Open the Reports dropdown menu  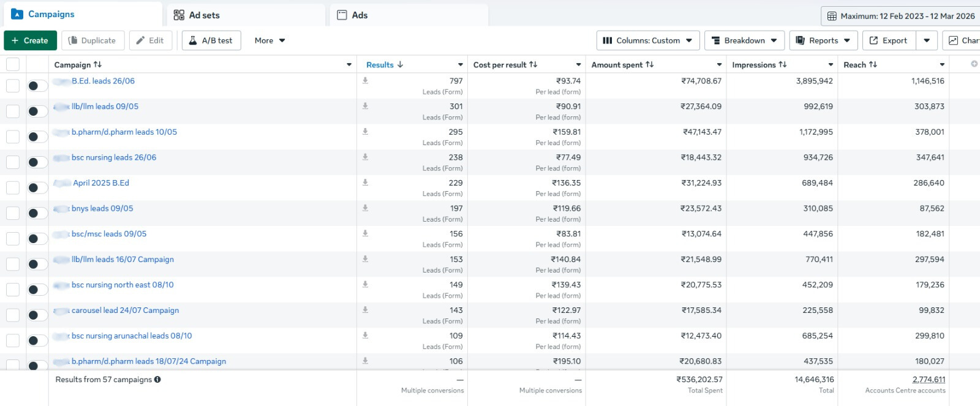click(x=823, y=40)
